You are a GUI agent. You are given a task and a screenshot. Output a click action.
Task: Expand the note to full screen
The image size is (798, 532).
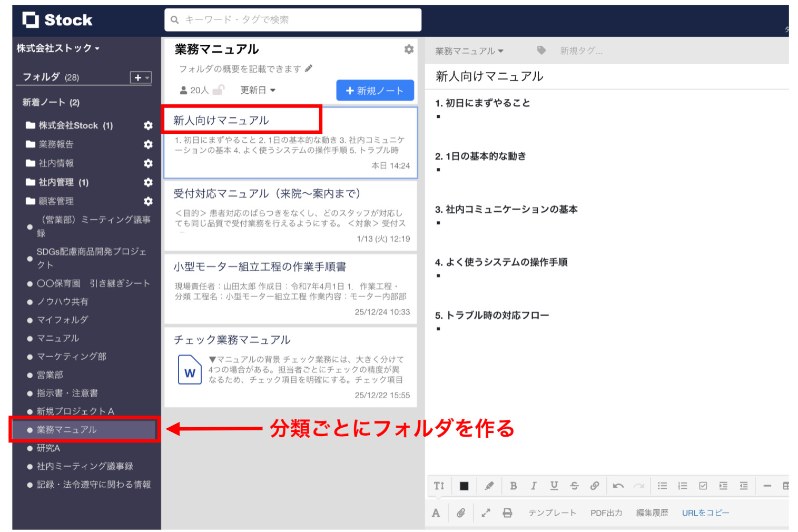pos(486,513)
